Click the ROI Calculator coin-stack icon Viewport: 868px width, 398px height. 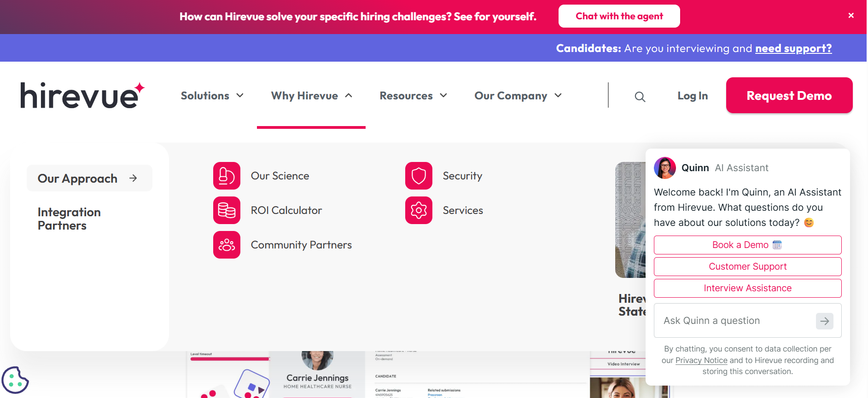click(227, 210)
